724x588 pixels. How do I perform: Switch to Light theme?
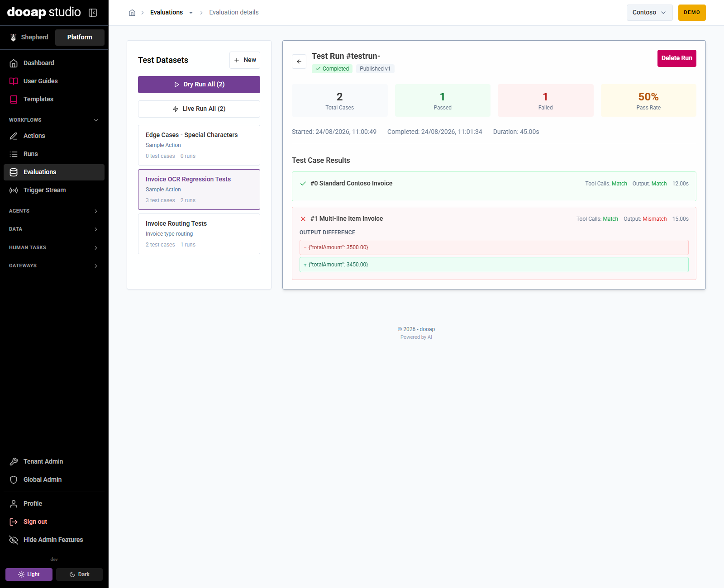pyautogui.click(x=29, y=574)
